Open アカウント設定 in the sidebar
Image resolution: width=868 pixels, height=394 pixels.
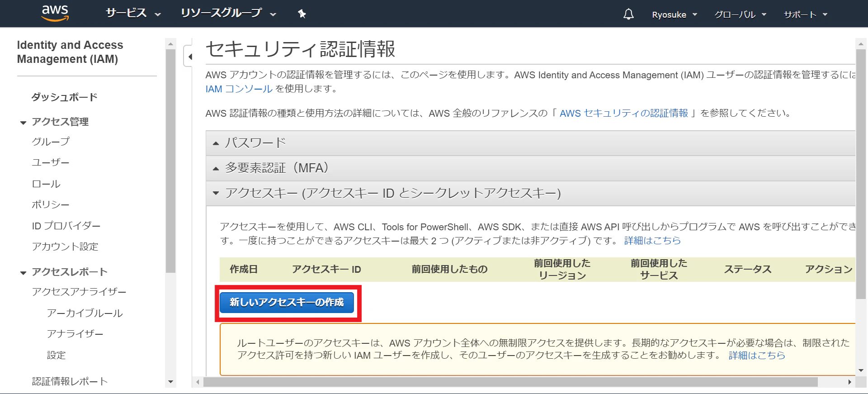pyautogui.click(x=65, y=247)
